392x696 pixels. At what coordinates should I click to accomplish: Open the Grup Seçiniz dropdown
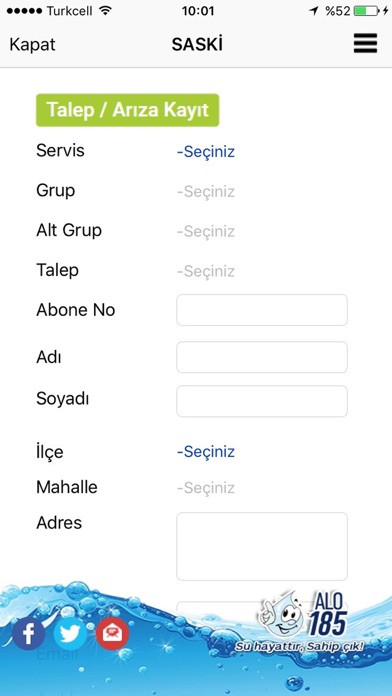206,192
